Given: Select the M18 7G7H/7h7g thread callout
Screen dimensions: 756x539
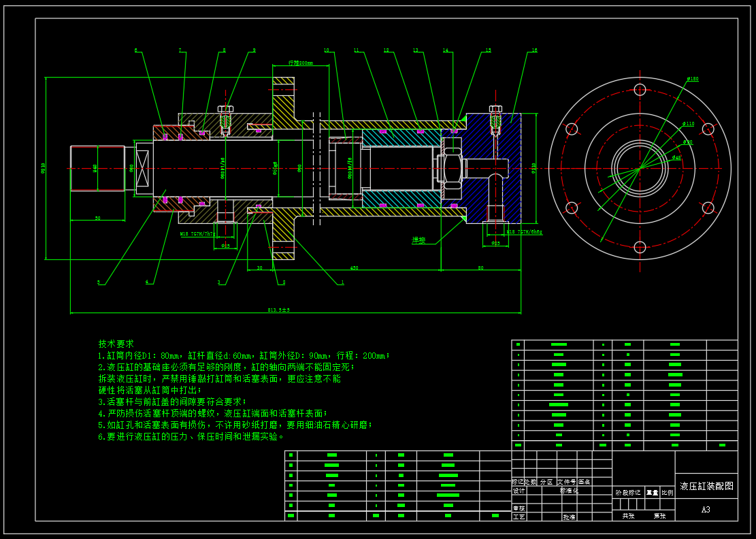Looking at the screenshot, I should point(198,233).
